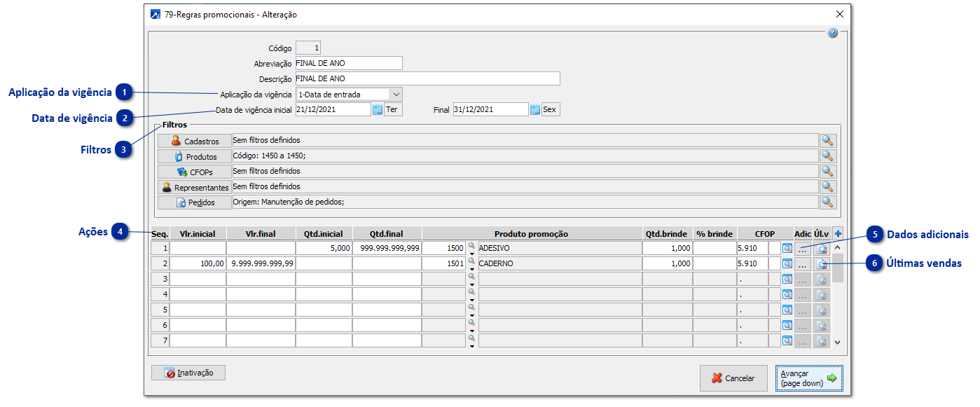This screenshot has height=407, width=980.
Task: Click the Descrição text field
Action: coord(427,78)
